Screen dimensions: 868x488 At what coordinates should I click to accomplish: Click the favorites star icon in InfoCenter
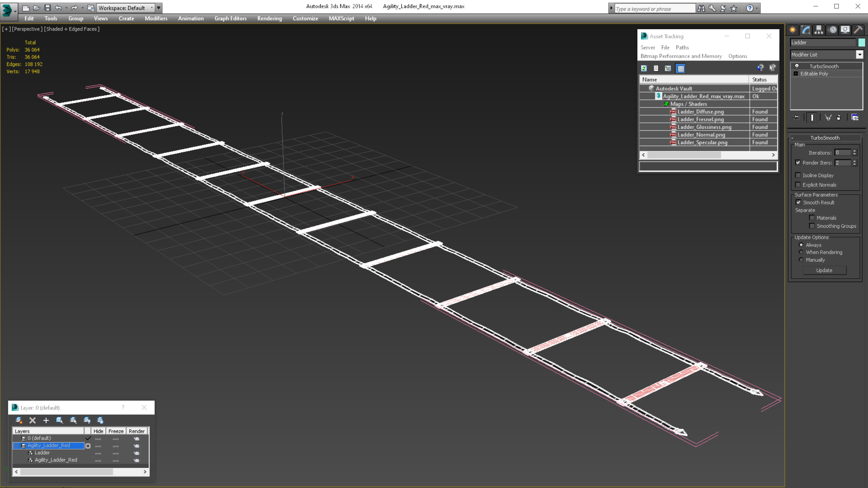734,8
